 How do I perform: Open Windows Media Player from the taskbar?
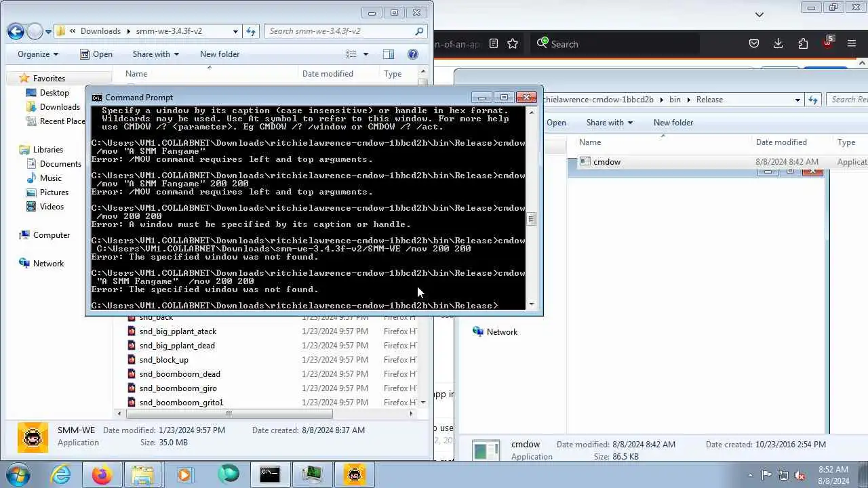184,474
